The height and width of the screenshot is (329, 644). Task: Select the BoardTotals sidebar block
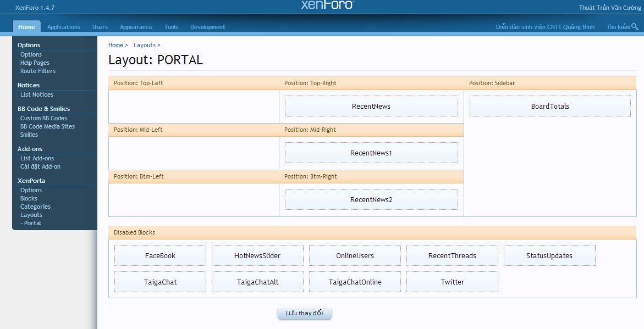pos(550,106)
